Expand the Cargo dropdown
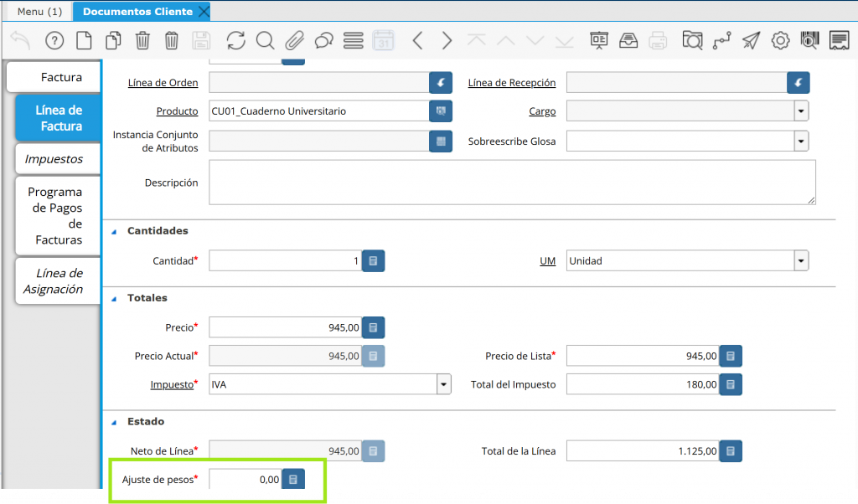Image resolution: width=858 pixels, height=504 pixels. (801, 111)
